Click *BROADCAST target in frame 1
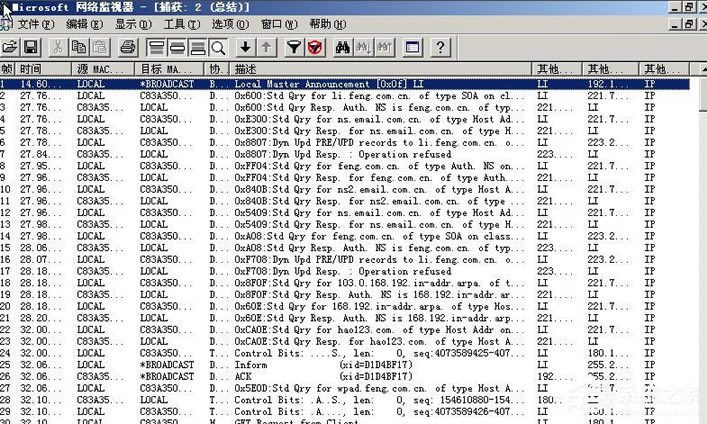Image resolution: width=707 pixels, height=424 pixels. pos(167,84)
